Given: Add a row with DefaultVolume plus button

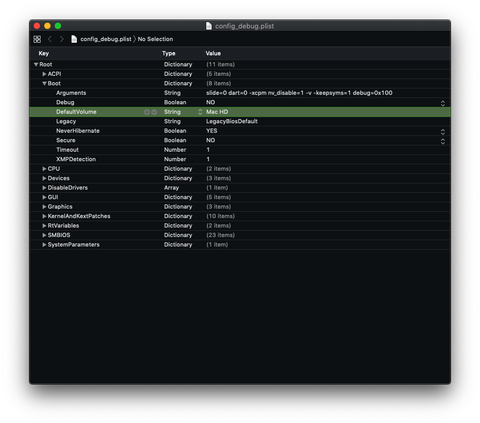Looking at the screenshot, I should click(147, 112).
